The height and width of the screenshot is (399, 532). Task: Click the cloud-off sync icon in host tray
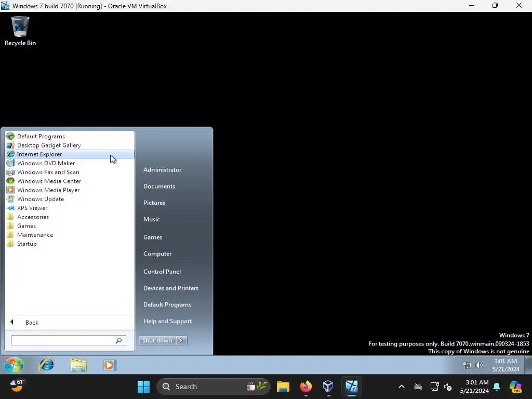click(418, 387)
